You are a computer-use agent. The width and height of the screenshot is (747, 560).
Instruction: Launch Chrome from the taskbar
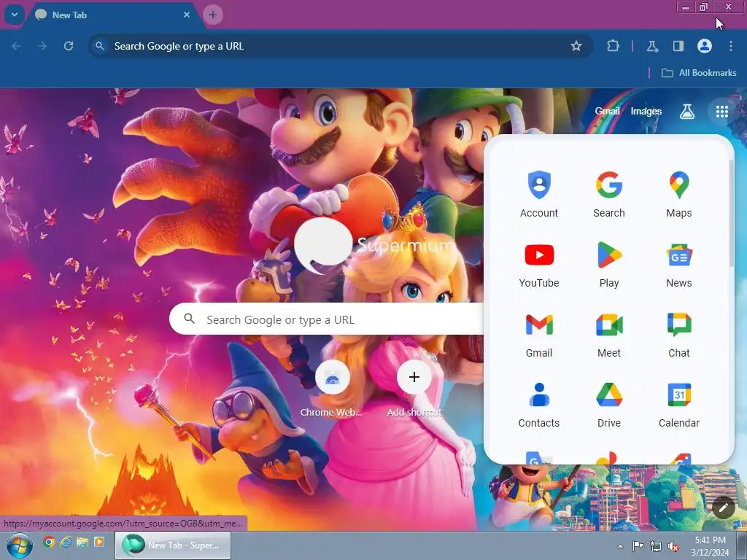click(49, 542)
